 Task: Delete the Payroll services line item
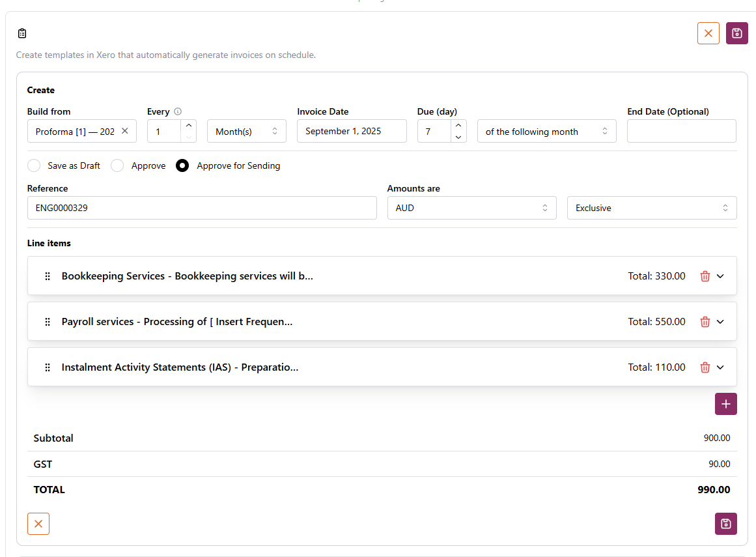pyautogui.click(x=705, y=322)
